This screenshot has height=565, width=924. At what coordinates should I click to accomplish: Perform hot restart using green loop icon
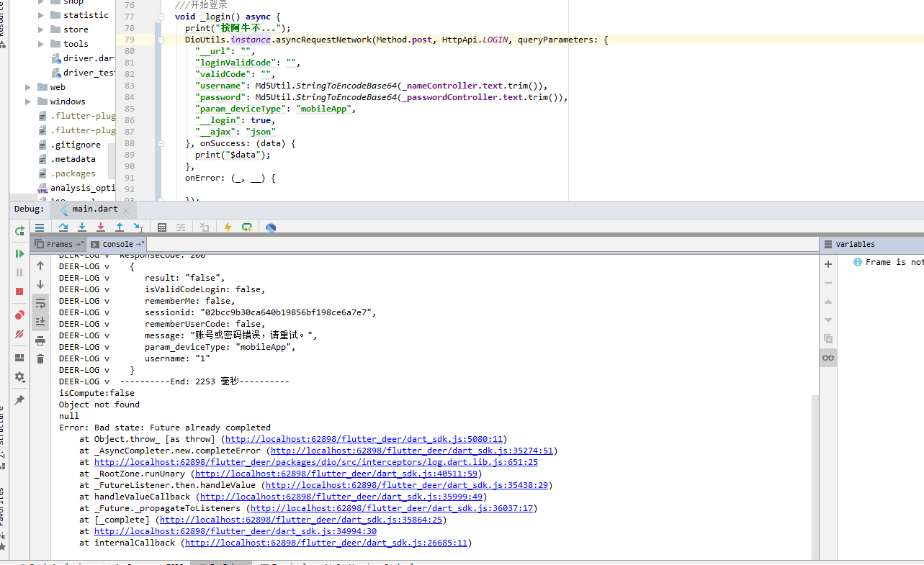246,227
